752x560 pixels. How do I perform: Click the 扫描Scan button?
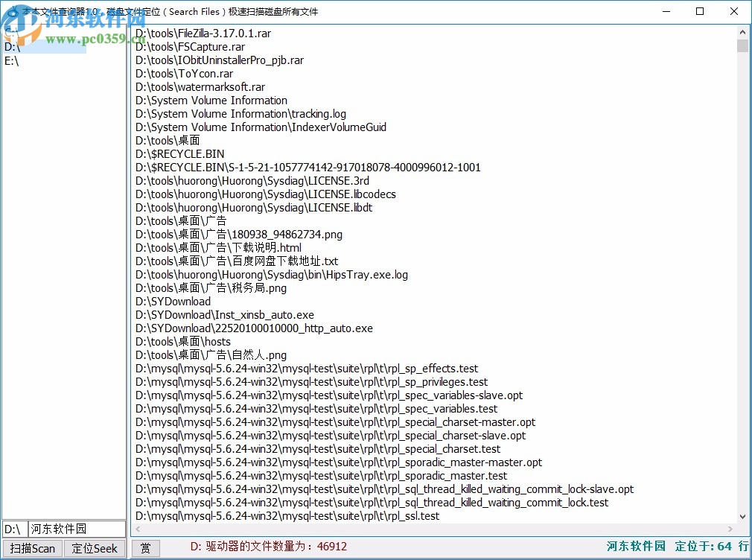click(x=33, y=548)
